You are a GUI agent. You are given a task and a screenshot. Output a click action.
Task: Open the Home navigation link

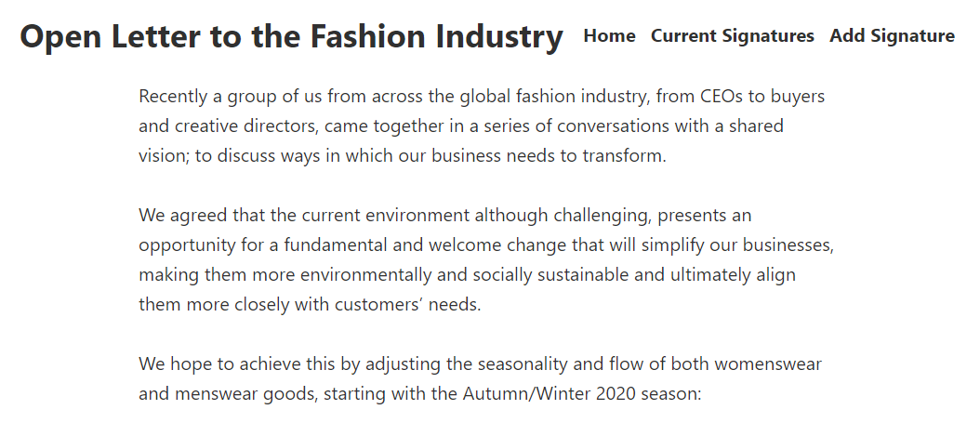click(609, 35)
